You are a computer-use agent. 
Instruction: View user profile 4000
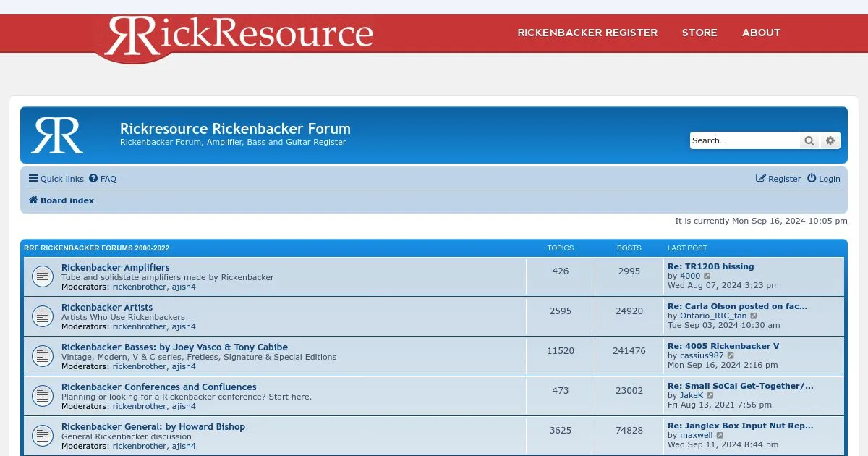pos(690,276)
